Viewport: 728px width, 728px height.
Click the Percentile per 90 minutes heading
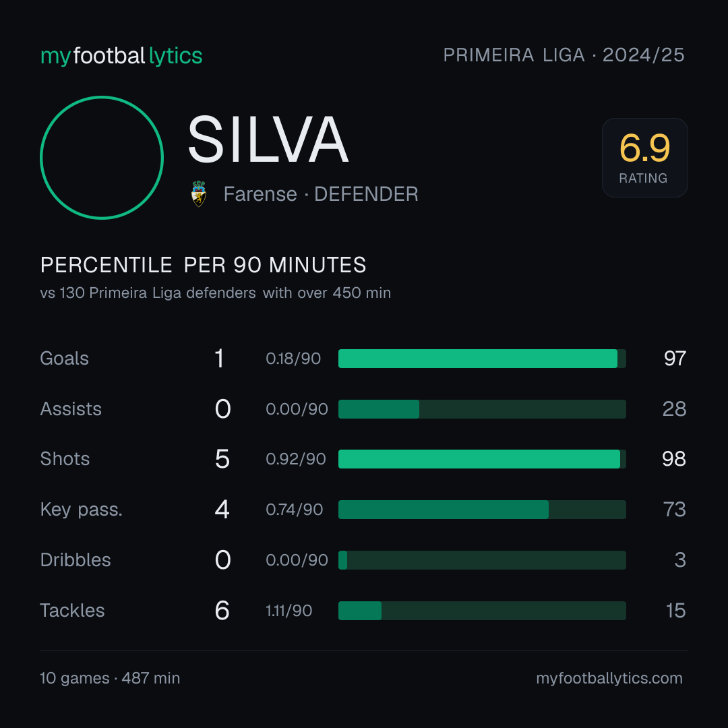[x=203, y=265]
